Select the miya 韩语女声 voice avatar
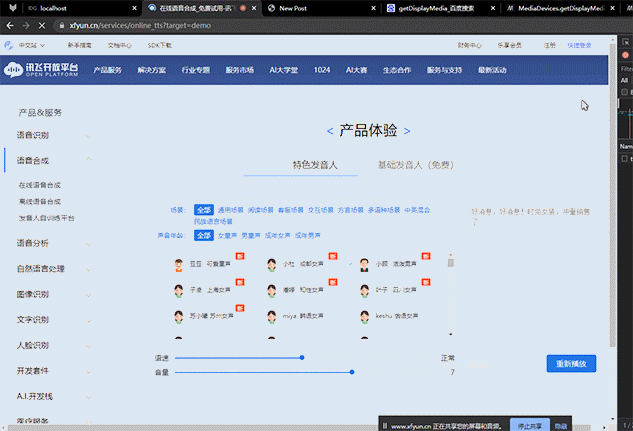The width and height of the screenshot is (633, 431). point(272,317)
